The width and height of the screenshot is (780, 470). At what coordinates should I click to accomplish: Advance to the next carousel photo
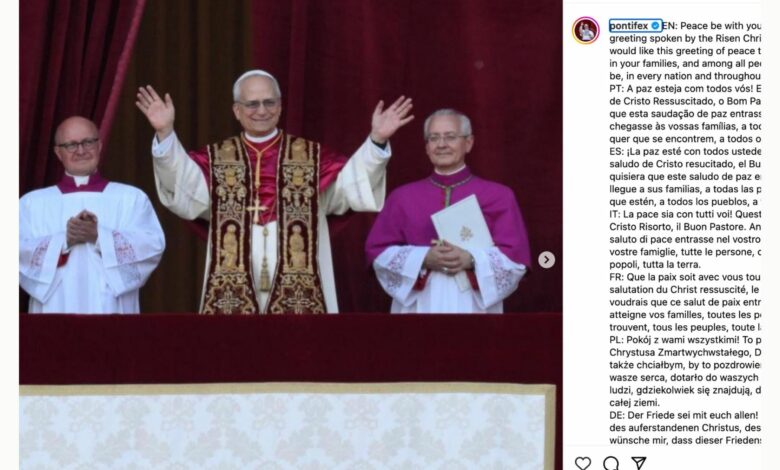(546, 260)
